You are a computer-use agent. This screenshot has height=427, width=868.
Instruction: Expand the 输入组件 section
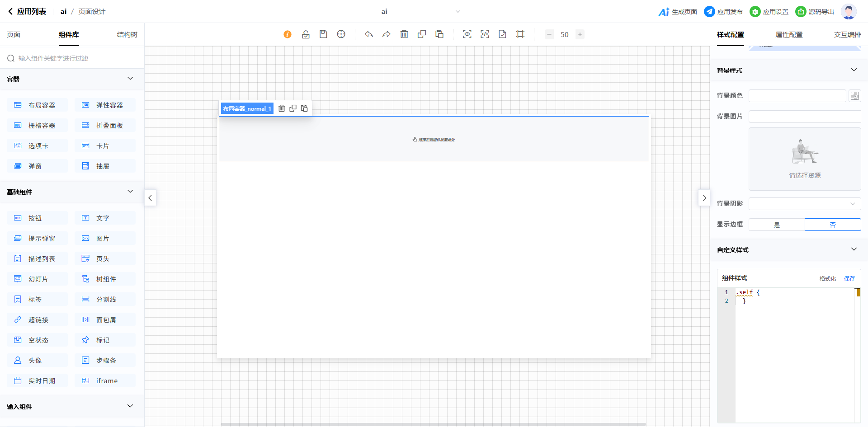pyautogui.click(x=130, y=406)
